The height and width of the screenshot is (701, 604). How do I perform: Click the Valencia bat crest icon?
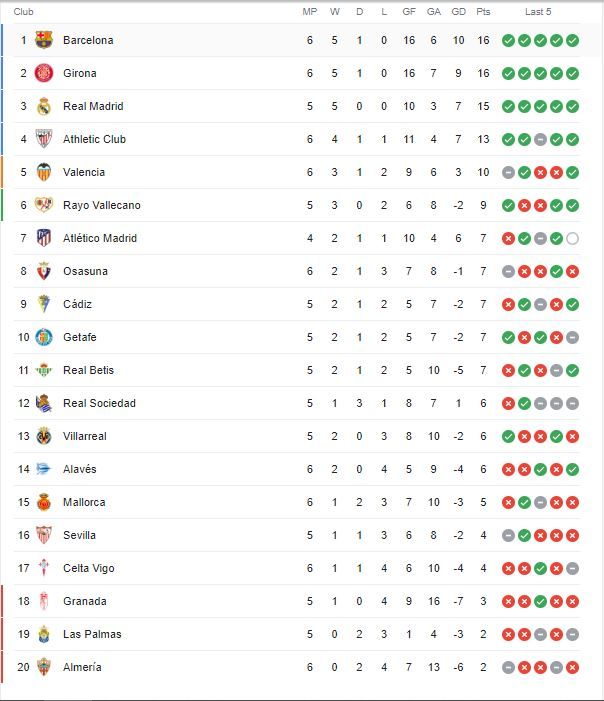pyautogui.click(x=44, y=172)
